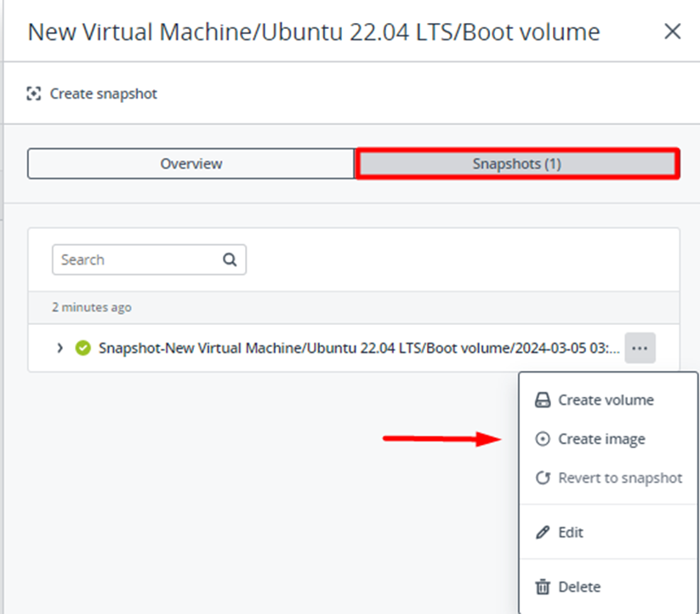Click the pencil Edit icon
Screen dimensions: 700x614
click(542, 532)
